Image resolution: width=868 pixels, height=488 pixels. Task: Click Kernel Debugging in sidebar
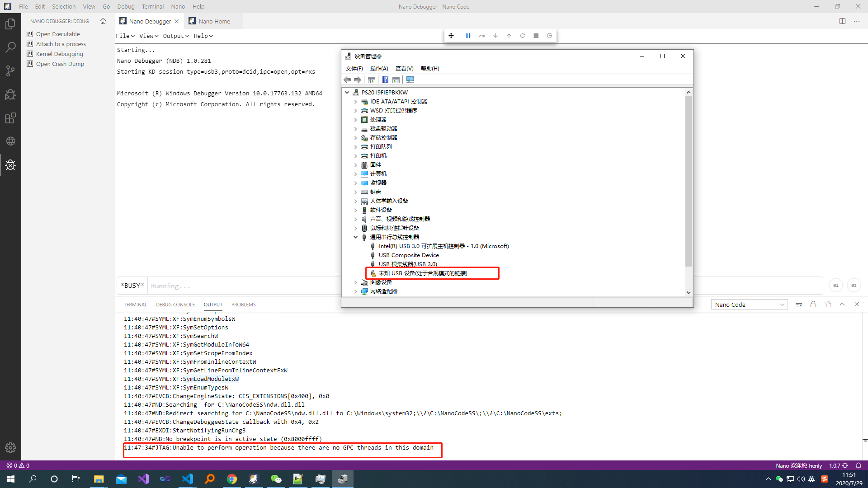pos(60,54)
